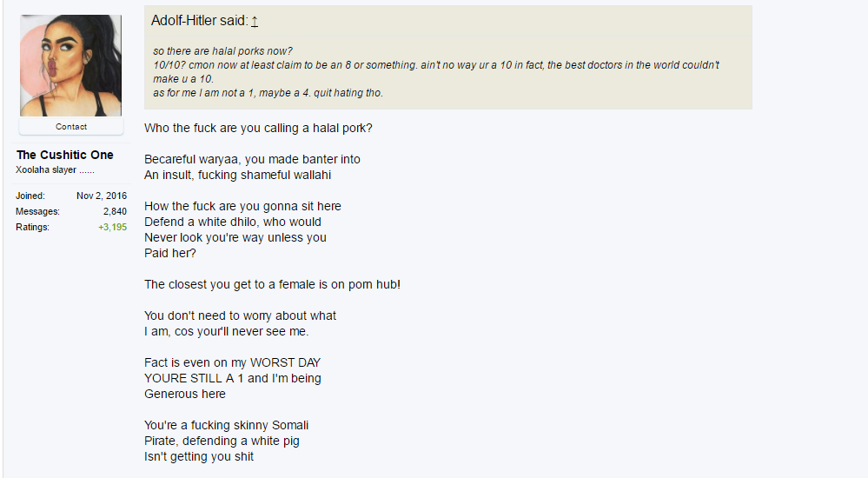
Task: Click the 'Xoolaha slayer' user title
Action: 55,170
